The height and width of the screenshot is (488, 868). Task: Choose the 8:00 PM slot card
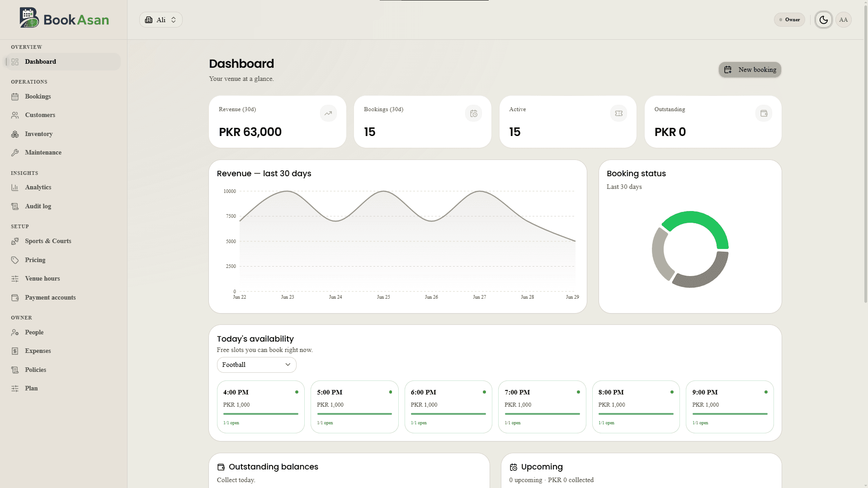(x=636, y=407)
